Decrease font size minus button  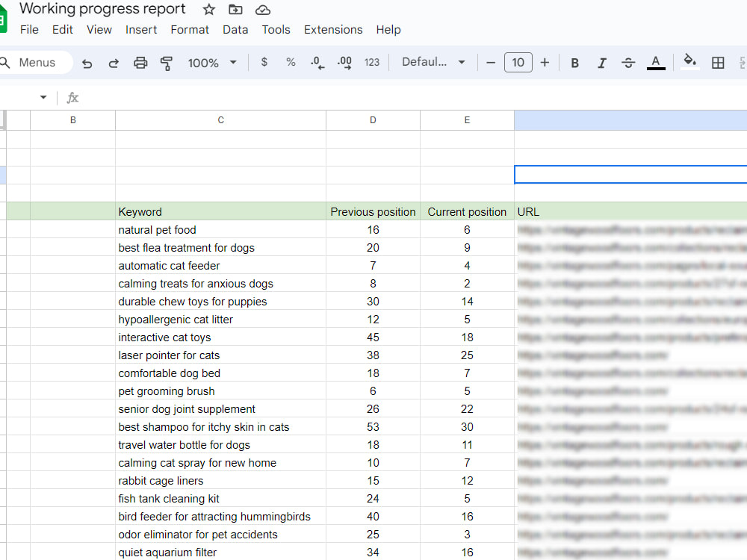pyautogui.click(x=491, y=63)
